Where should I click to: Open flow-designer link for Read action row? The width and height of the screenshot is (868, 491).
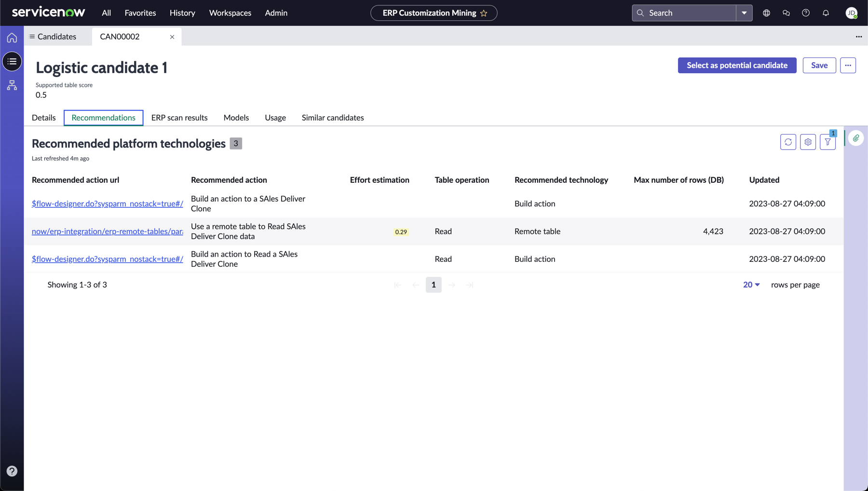click(108, 259)
